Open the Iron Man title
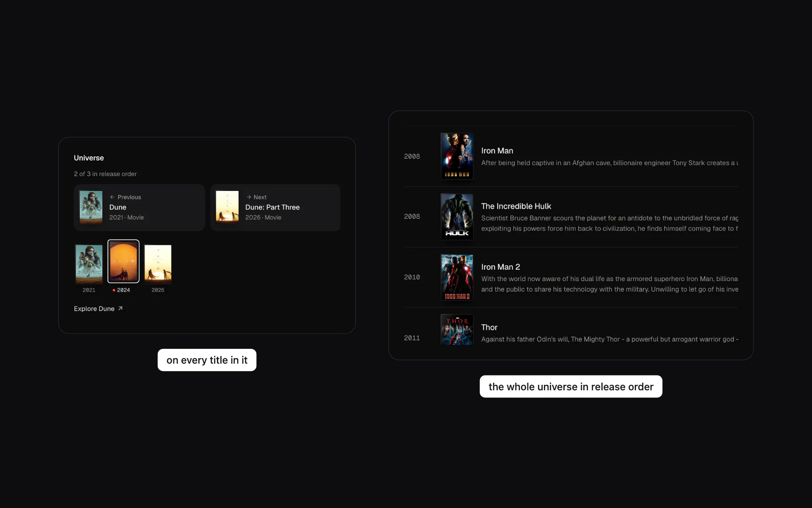812x508 pixels. pos(497,151)
